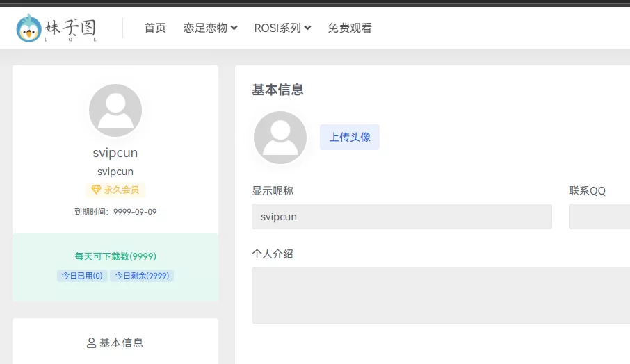Expand the 恋足恋物 dropdown menu

[x=210, y=28]
